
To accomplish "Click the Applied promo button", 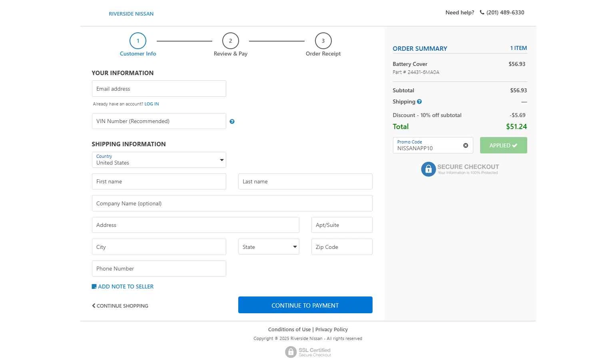I will click(x=503, y=145).
